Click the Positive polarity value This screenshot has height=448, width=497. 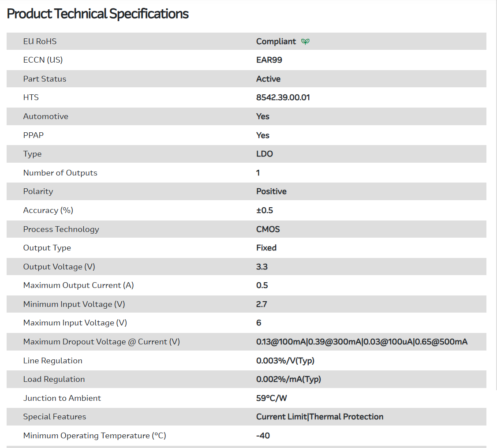271,191
